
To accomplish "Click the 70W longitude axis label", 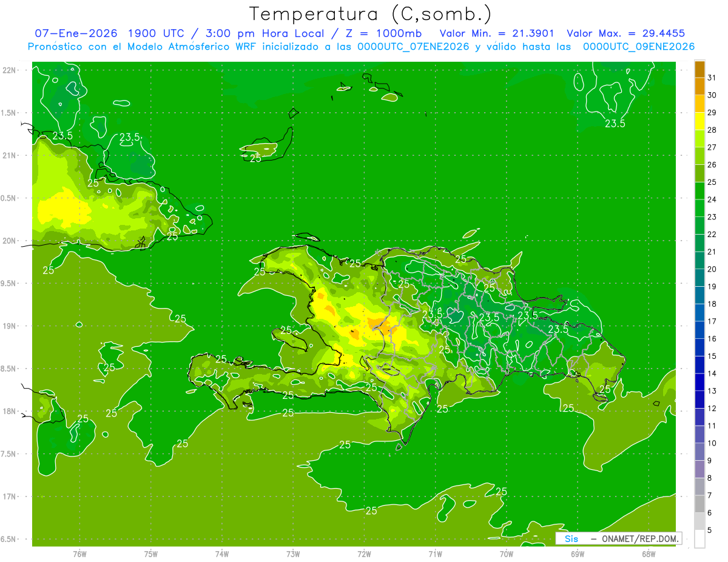I will [x=507, y=554].
